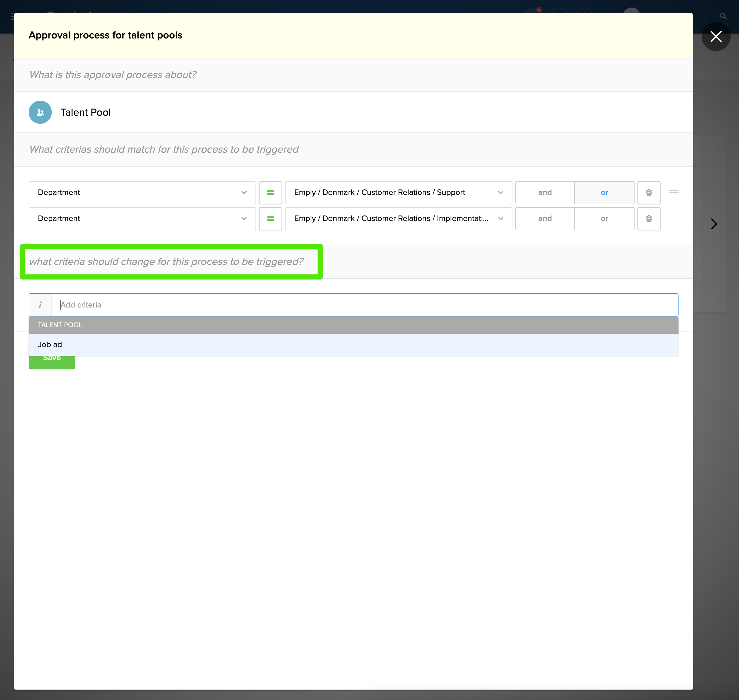Click the search magnifier in top bar

(x=723, y=16)
